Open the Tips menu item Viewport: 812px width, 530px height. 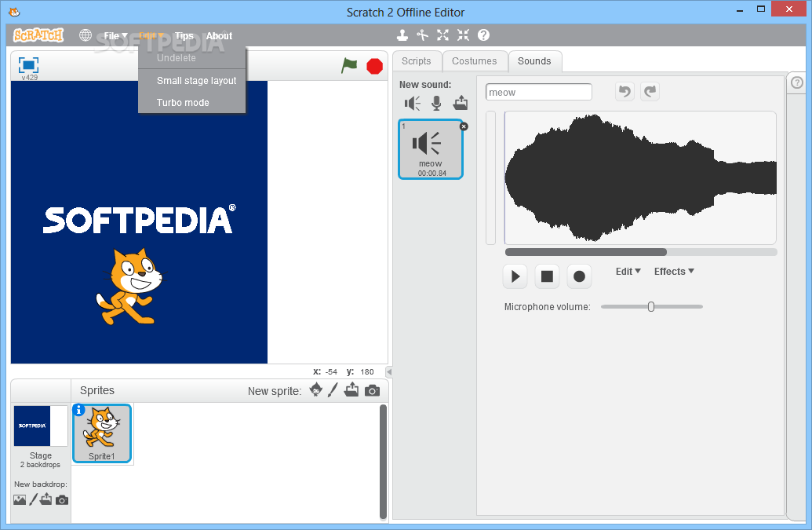pyautogui.click(x=184, y=36)
